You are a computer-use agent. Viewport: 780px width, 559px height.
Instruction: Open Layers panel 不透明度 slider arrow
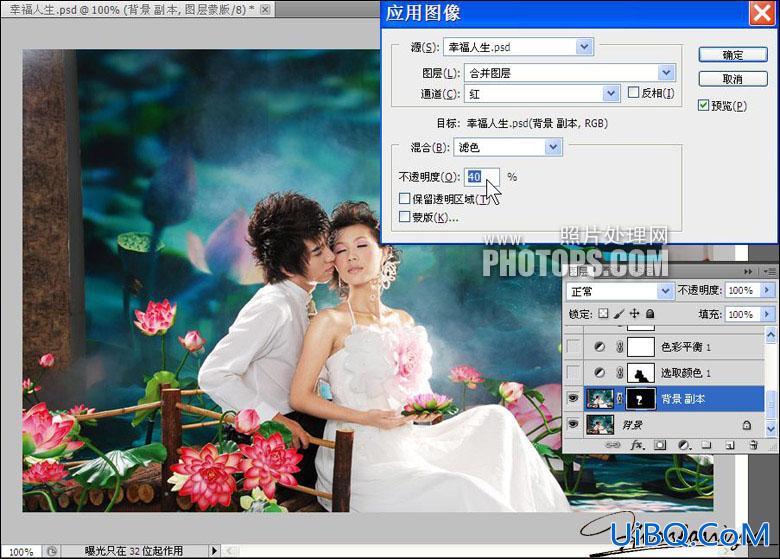tap(767, 290)
